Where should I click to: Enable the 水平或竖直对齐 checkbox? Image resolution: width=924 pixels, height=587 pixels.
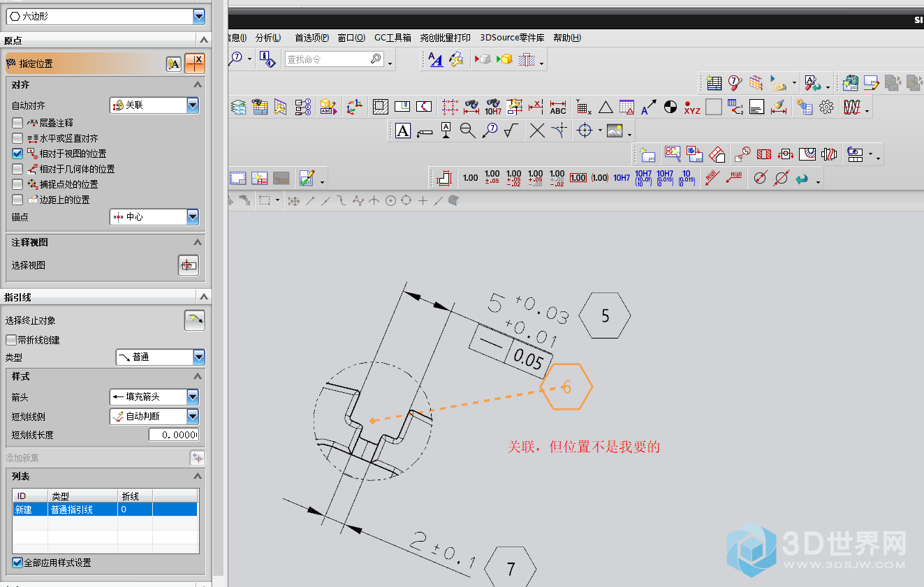click(x=17, y=138)
